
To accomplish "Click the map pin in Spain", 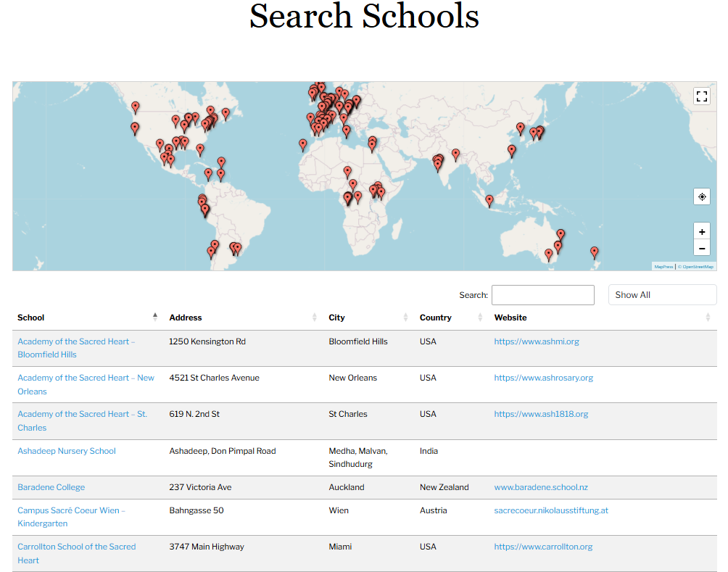I will [303, 144].
